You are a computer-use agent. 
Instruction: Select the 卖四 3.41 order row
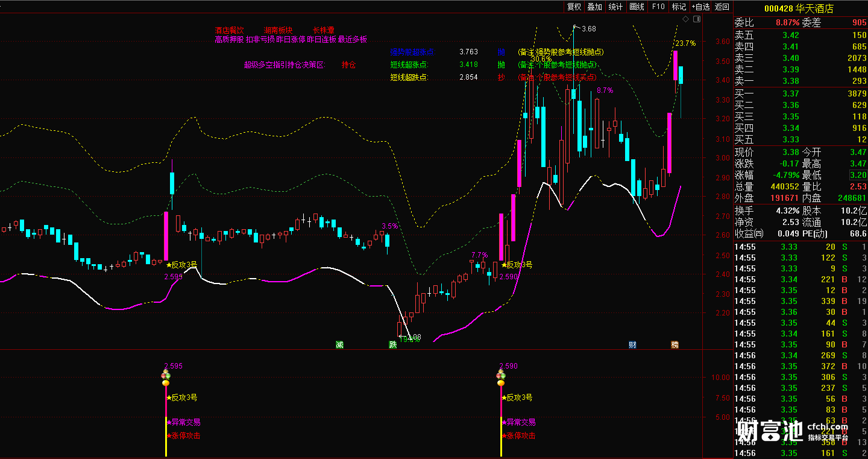(x=800, y=46)
